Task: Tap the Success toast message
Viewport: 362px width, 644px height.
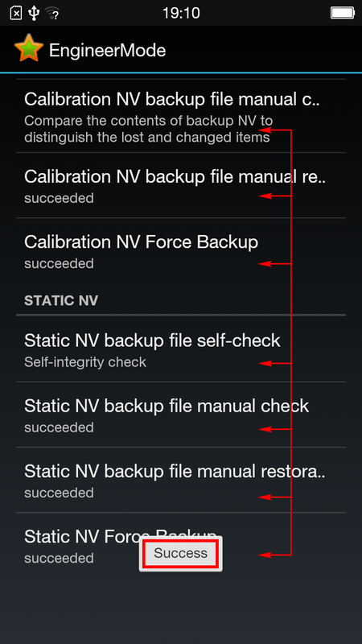Action: [180, 554]
